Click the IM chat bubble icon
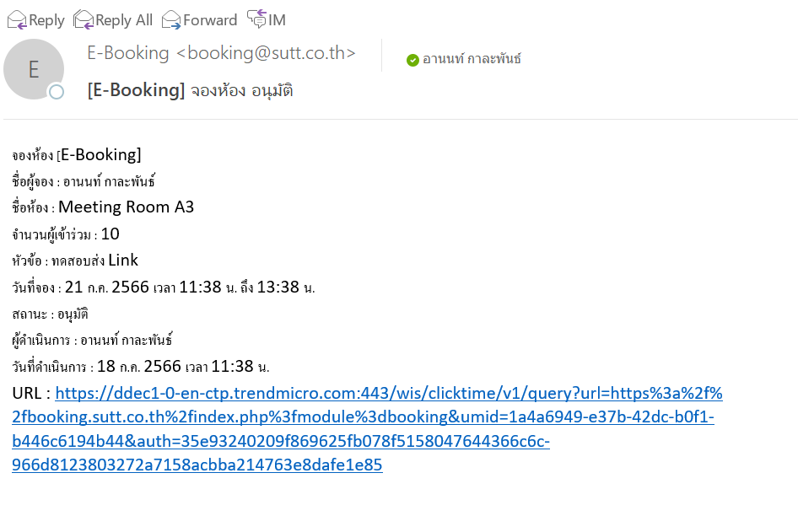 (256, 19)
